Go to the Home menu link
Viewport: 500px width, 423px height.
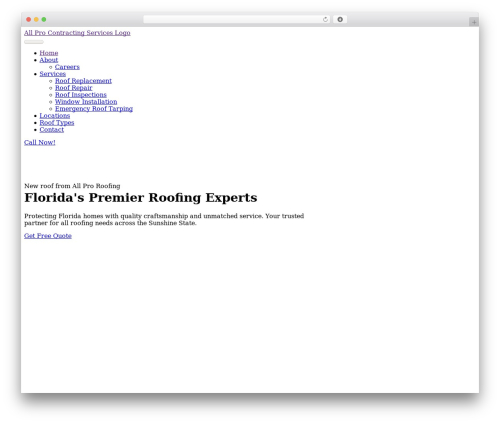pyautogui.click(x=49, y=53)
